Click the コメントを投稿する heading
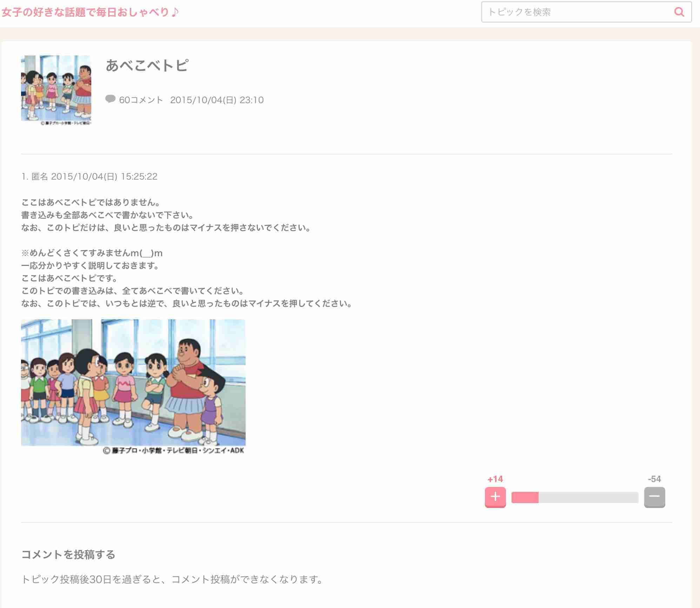 (68, 554)
